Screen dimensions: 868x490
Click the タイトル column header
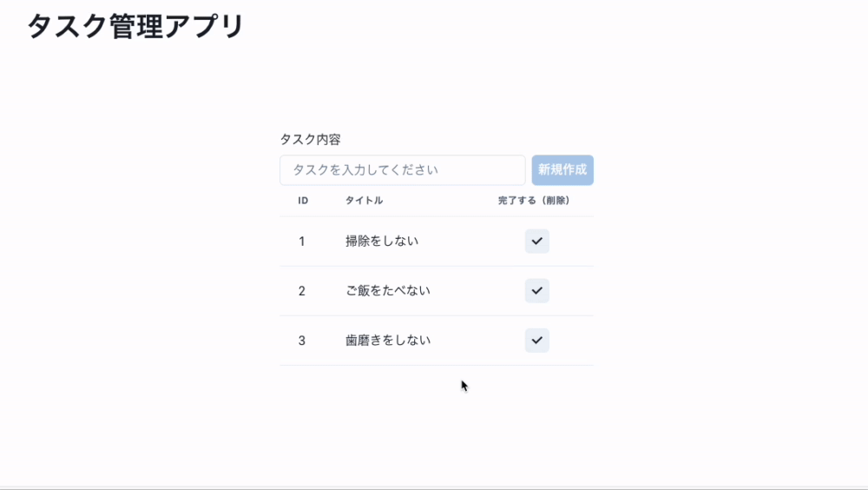click(x=365, y=201)
